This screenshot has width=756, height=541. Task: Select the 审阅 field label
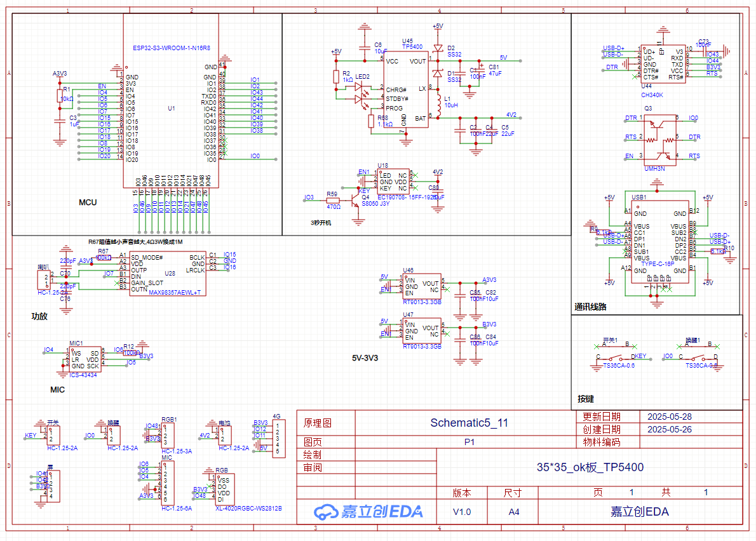(313, 467)
